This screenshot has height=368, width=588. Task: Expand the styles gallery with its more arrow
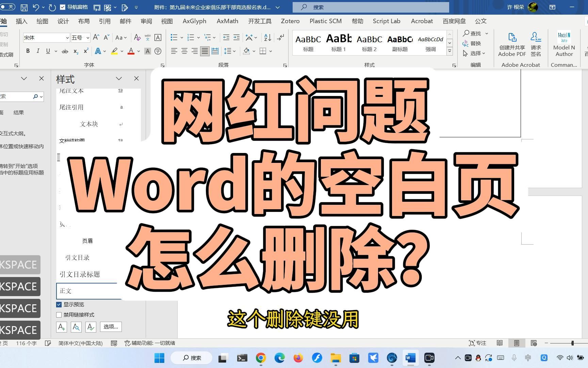coord(450,51)
